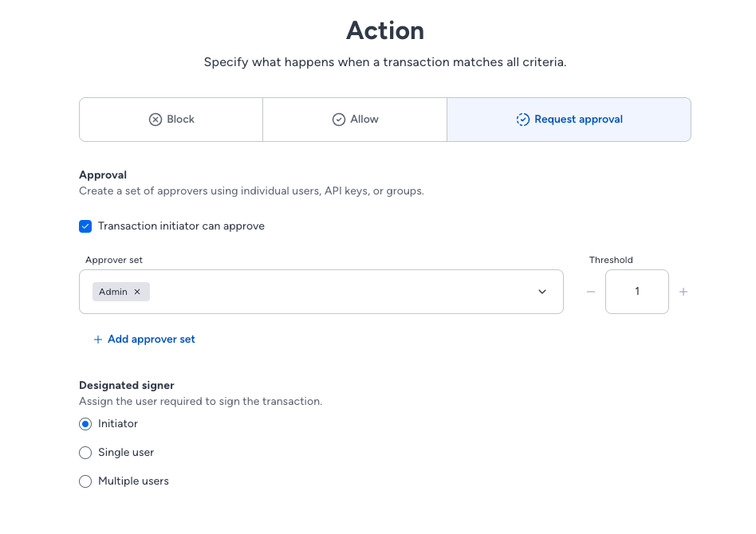756x534 pixels.
Task: Click the Transaction initiator can approve label
Action: click(181, 226)
